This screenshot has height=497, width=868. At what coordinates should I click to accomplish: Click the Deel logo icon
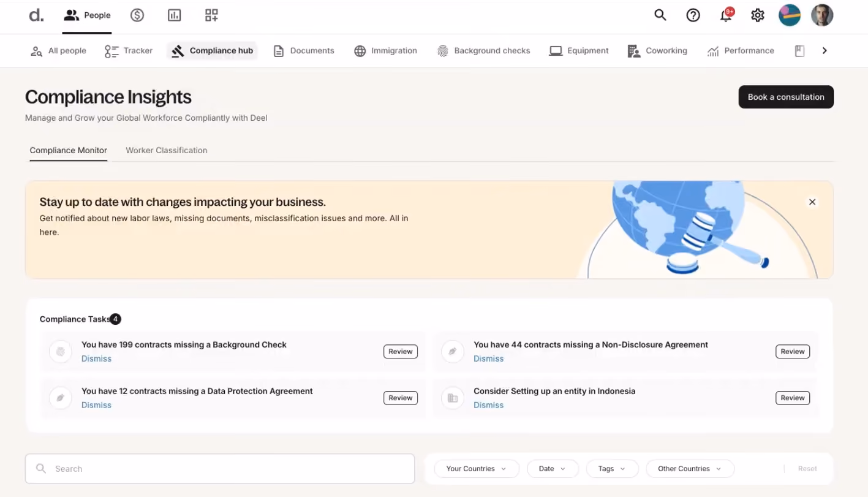coord(36,15)
